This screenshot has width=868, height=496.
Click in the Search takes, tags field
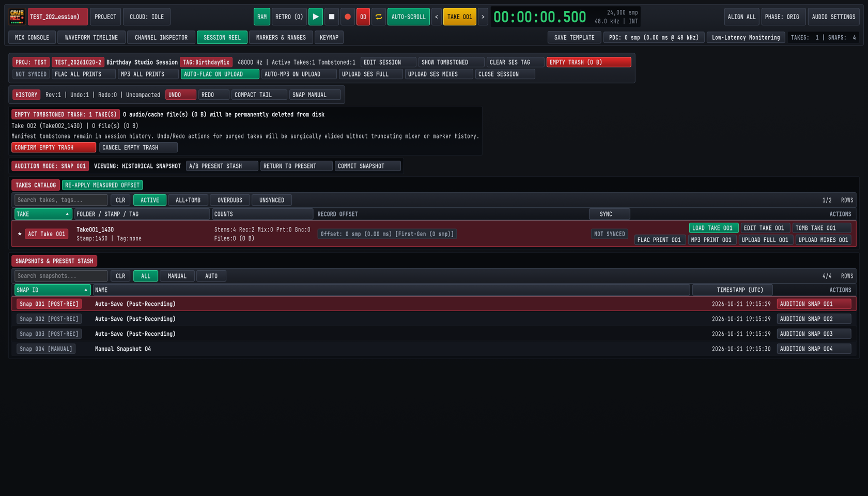coord(61,200)
